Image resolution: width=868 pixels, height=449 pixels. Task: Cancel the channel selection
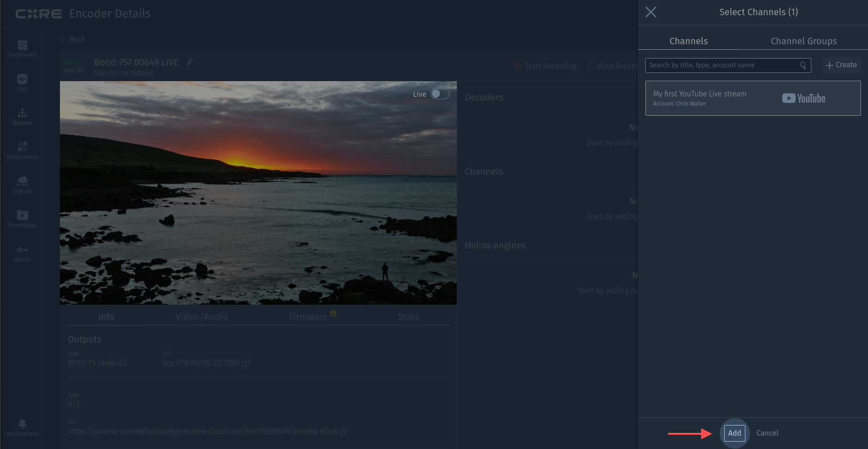(767, 433)
